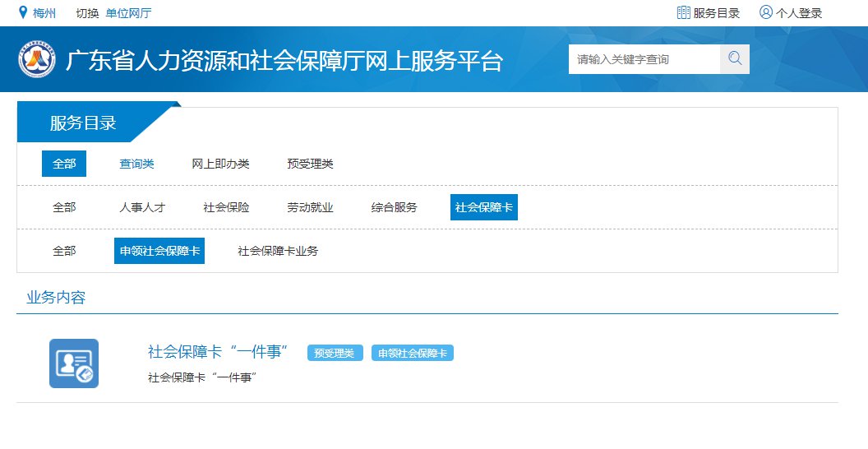Select 社会保障卡业务 subcategory
868x449 pixels.
[278, 251]
